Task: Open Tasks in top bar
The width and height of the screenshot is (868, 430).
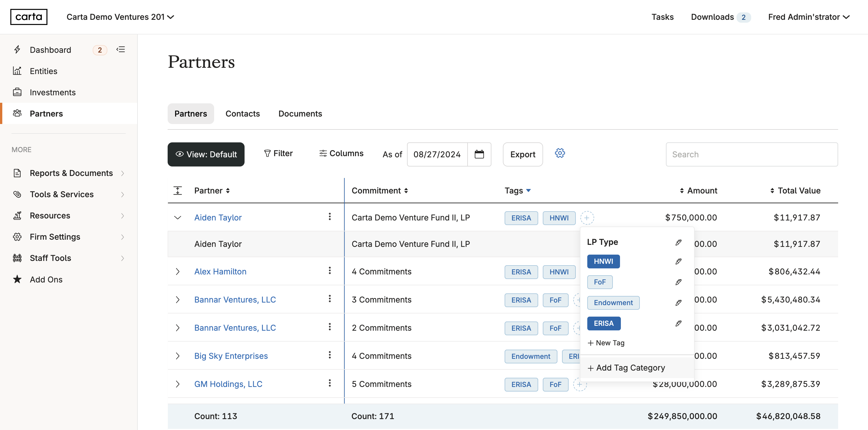Action: pos(662,17)
